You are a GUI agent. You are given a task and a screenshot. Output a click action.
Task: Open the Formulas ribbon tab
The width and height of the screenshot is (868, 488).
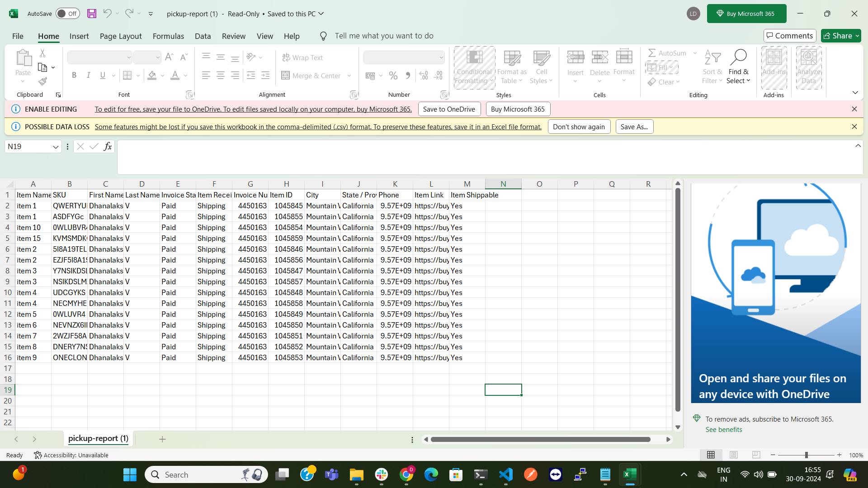tap(168, 36)
